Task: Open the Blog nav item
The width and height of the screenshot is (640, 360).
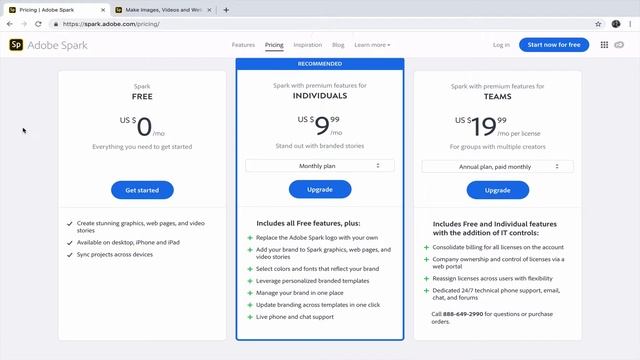Action: [x=338, y=45]
